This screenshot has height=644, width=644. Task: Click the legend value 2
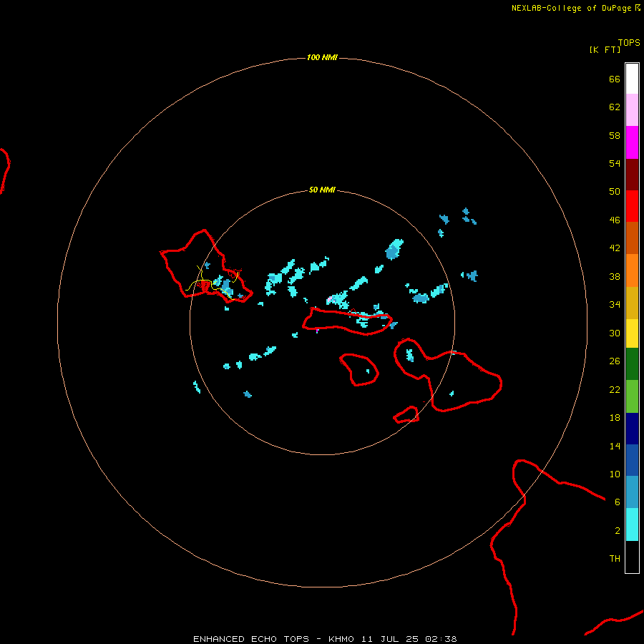(617, 531)
